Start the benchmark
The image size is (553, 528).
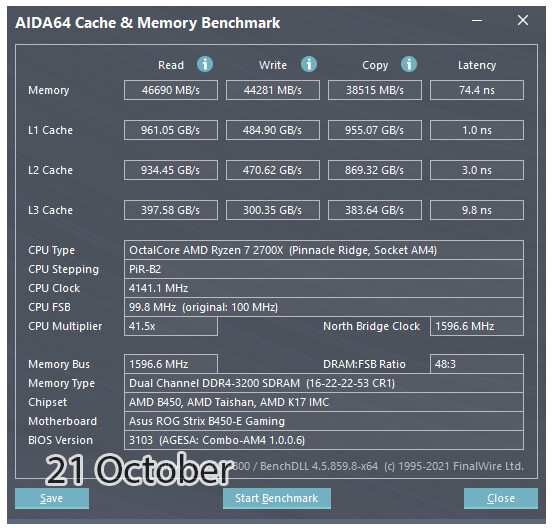point(276,498)
